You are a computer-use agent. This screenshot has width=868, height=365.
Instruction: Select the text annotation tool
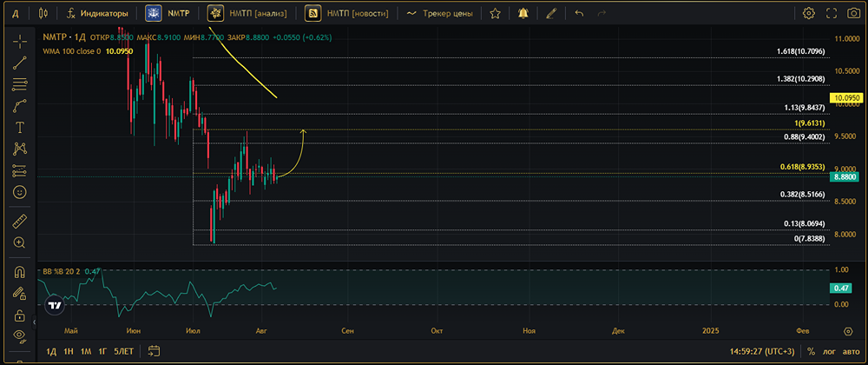20,128
